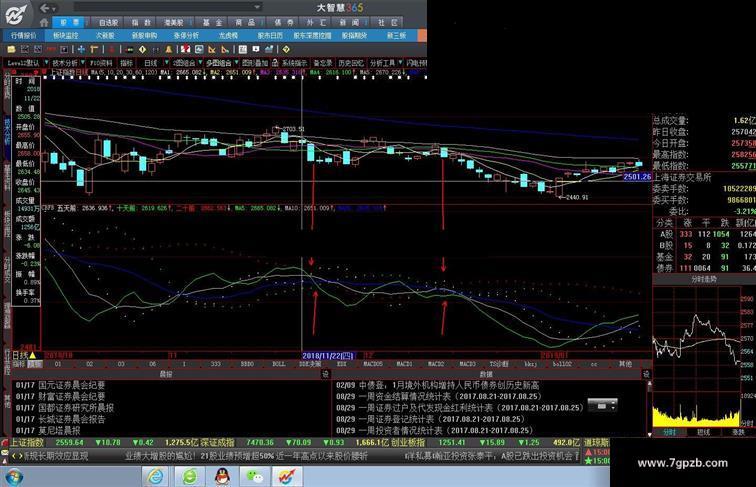Screen dimensions: 756x487
Task: Click the calculator toolbar icon
Action: (243, 49)
